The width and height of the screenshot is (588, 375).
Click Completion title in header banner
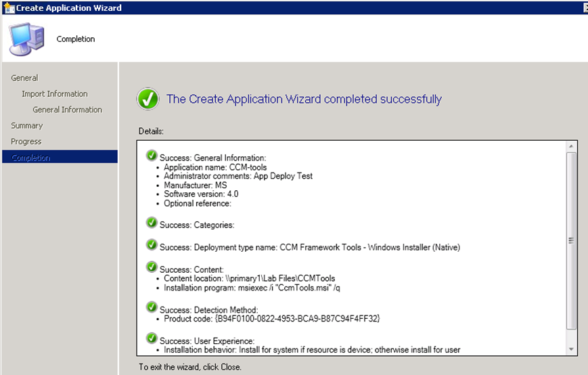coord(76,39)
